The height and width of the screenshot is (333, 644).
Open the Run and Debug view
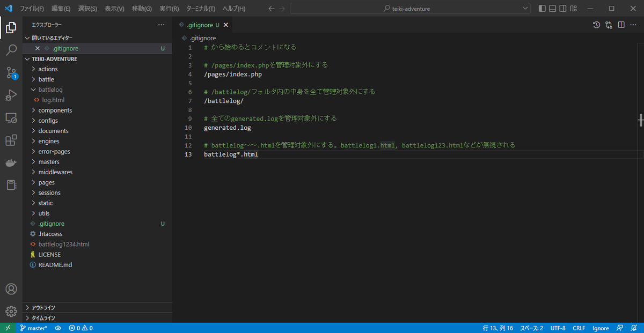(11, 95)
